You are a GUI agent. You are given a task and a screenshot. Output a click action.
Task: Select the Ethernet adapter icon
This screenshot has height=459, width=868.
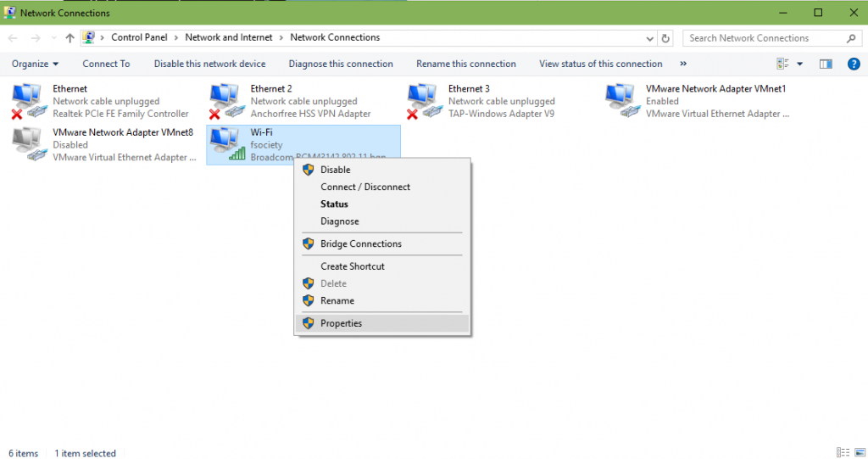[29, 101]
